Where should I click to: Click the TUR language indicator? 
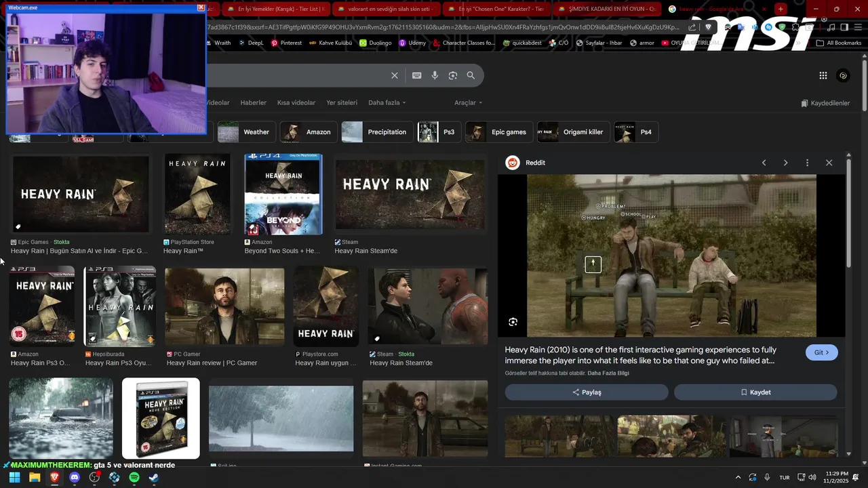(785, 477)
